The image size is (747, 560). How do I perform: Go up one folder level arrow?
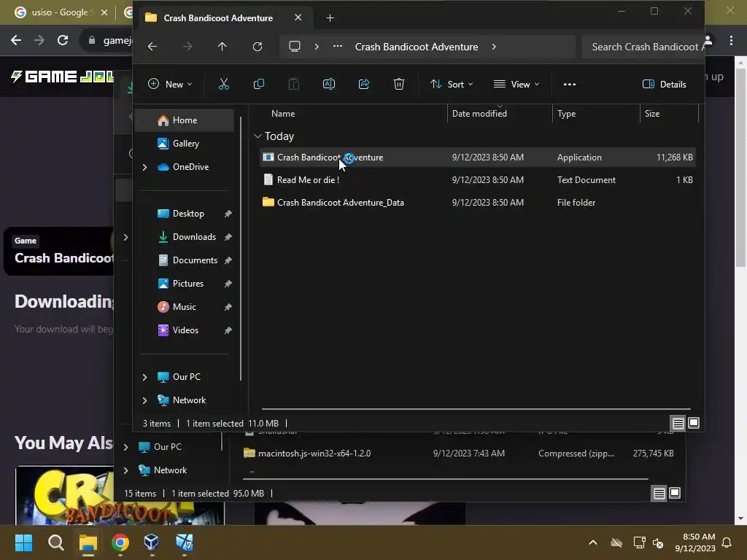click(x=222, y=47)
